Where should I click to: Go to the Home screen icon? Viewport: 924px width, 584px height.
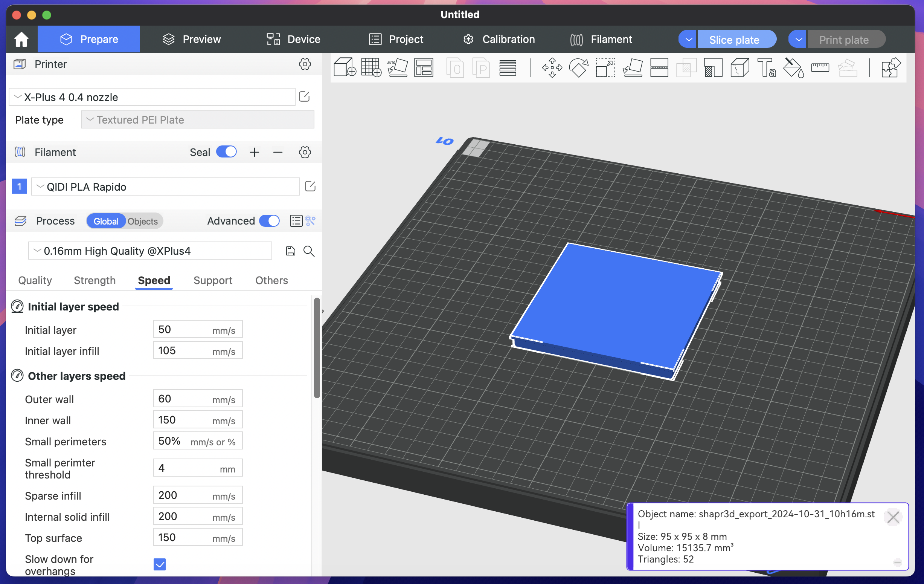pos(21,39)
